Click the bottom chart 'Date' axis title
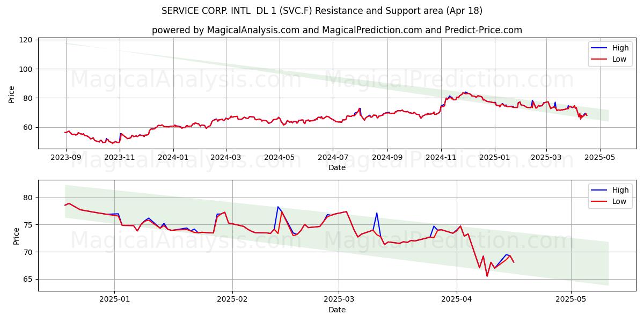Screen dimensions: 644x322 337,310
